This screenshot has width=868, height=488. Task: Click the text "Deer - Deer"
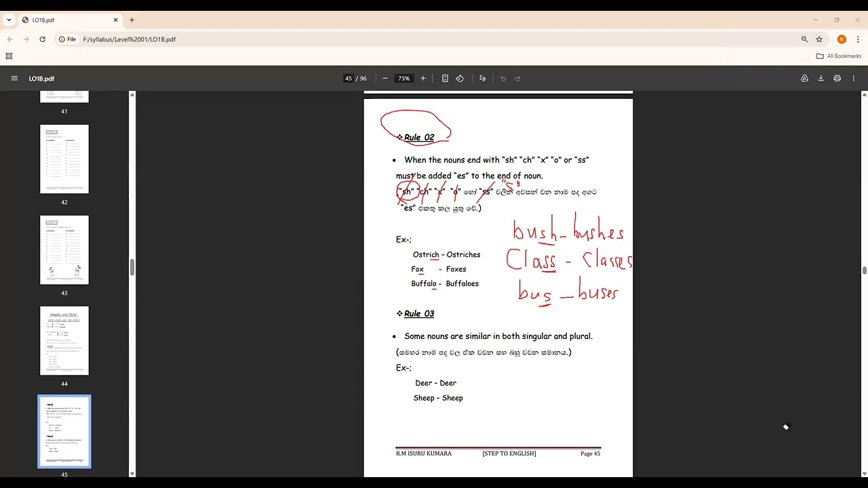click(435, 383)
